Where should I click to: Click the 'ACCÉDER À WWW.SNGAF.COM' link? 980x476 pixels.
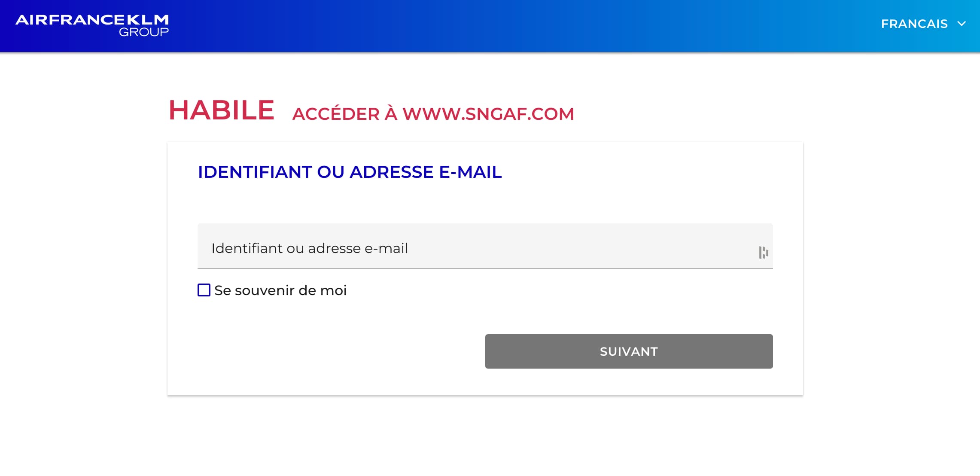point(433,114)
